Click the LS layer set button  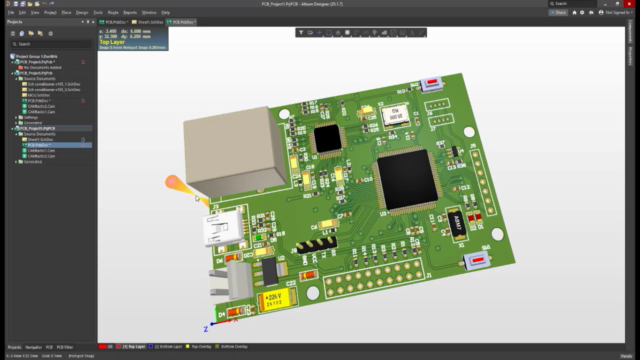click(110, 347)
